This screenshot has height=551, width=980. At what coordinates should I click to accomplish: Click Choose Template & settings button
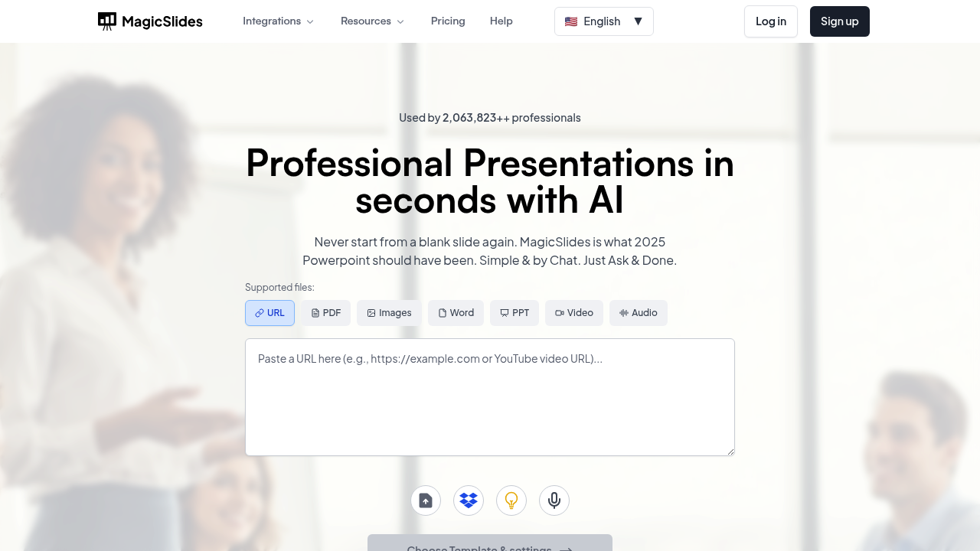(x=490, y=543)
